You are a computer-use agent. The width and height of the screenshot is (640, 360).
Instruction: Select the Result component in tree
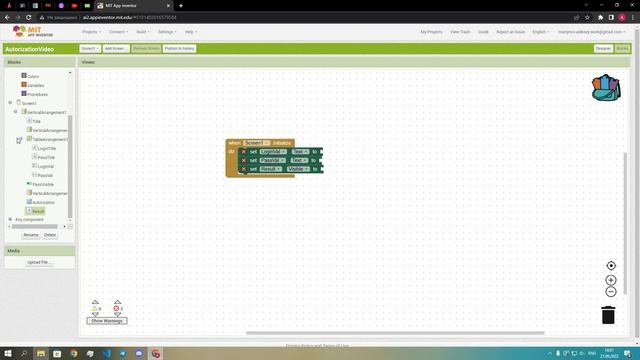pyautogui.click(x=36, y=211)
